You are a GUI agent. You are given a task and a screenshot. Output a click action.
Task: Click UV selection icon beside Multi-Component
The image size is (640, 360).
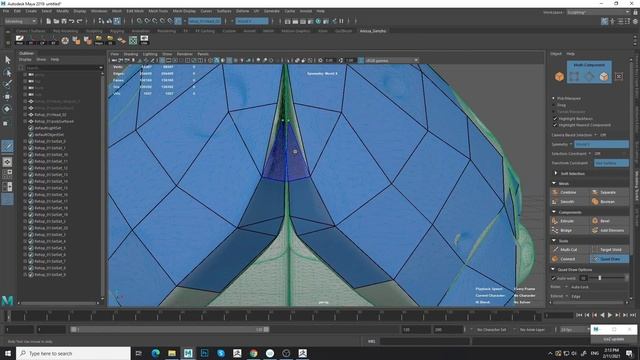(619, 76)
